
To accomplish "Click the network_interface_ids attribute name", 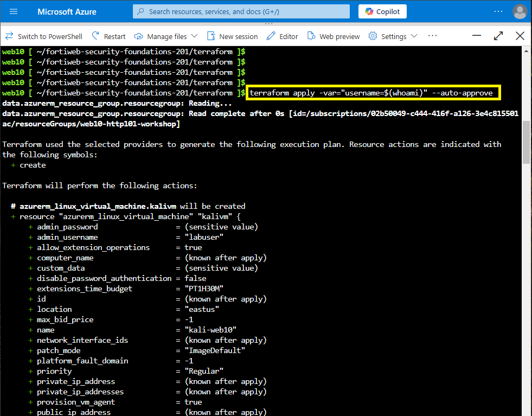I will point(82,340).
